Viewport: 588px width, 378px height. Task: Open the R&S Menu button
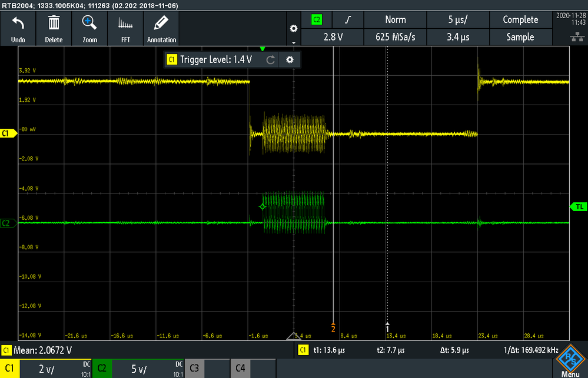570,360
